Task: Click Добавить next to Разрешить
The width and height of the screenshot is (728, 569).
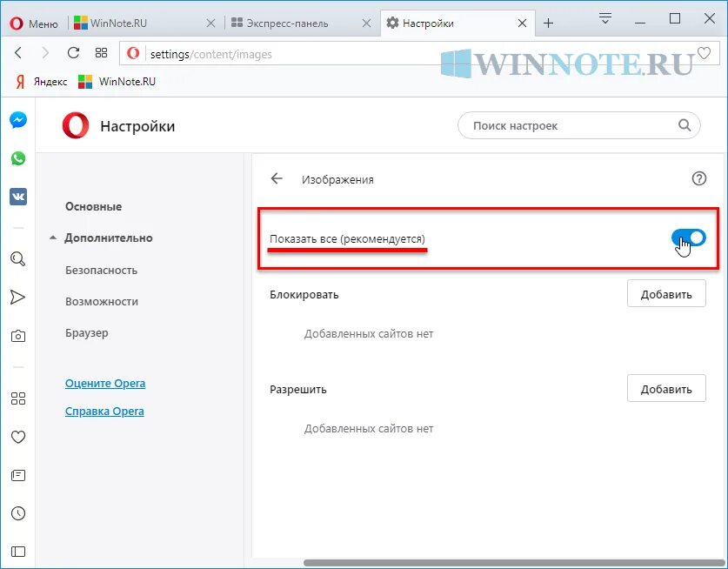Action: (666, 388)
